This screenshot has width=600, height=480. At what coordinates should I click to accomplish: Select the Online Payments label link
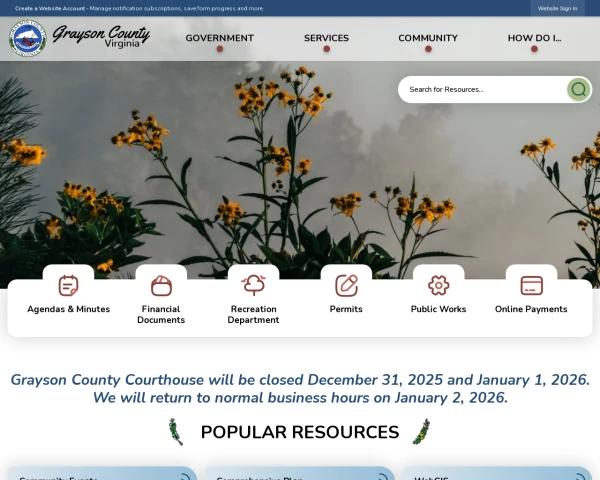[x=531, y=309]
